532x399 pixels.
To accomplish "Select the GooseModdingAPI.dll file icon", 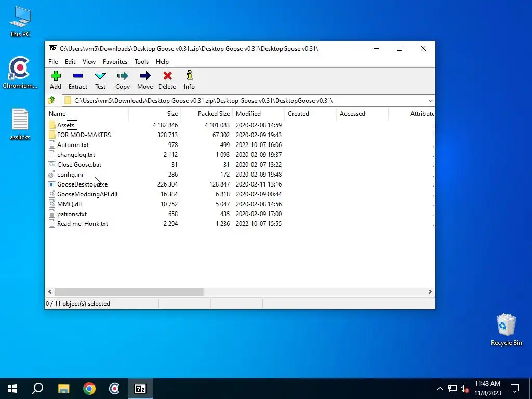I will [x=51, y=194].
